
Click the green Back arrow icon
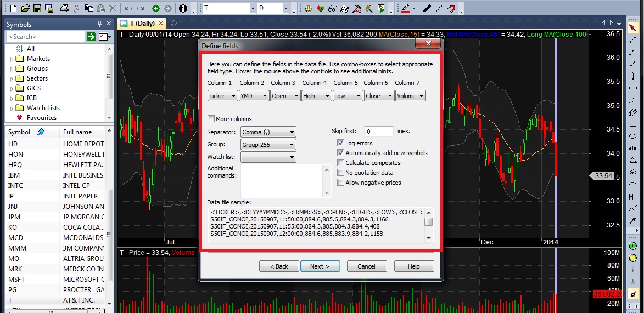pos(156,8)
